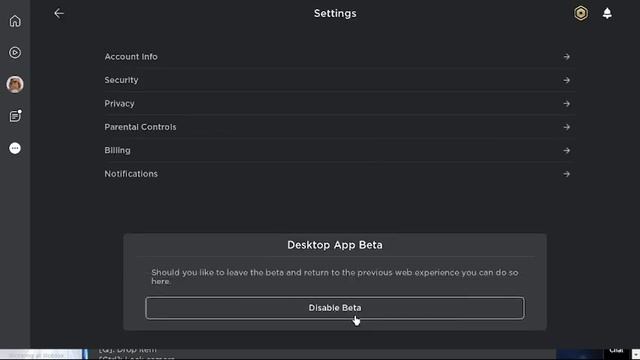
Task: Open Parental Controls settings
Action: (339, 127)
